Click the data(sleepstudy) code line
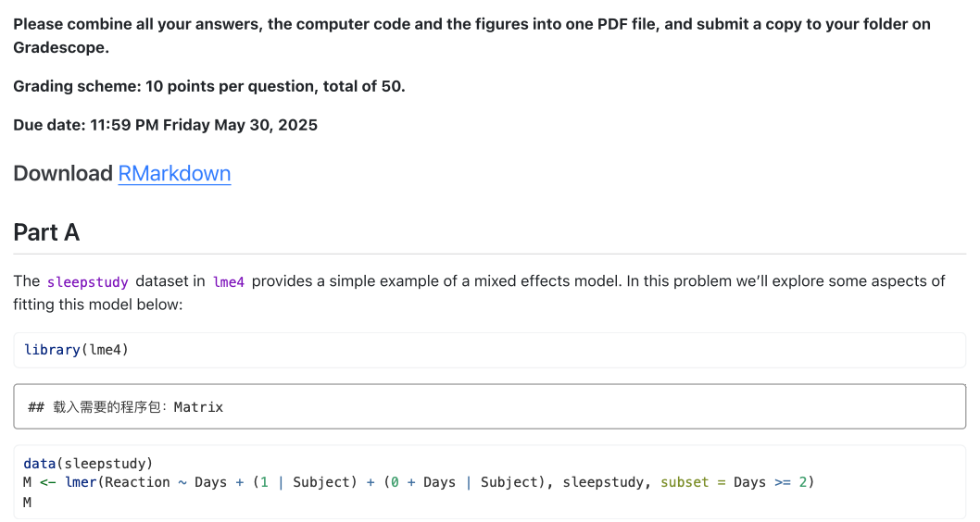Image resolution: width=980 pixels, height=522 pixels. [x=88, y=464]
